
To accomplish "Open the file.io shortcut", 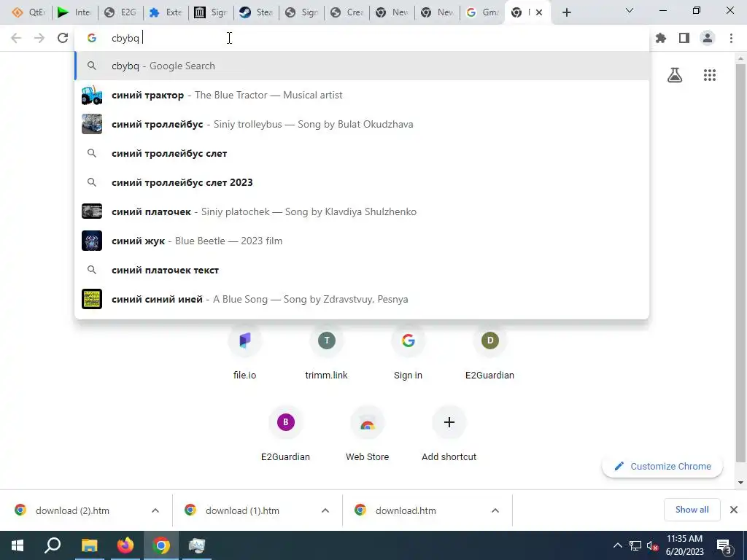I will (x=245, y=352).
